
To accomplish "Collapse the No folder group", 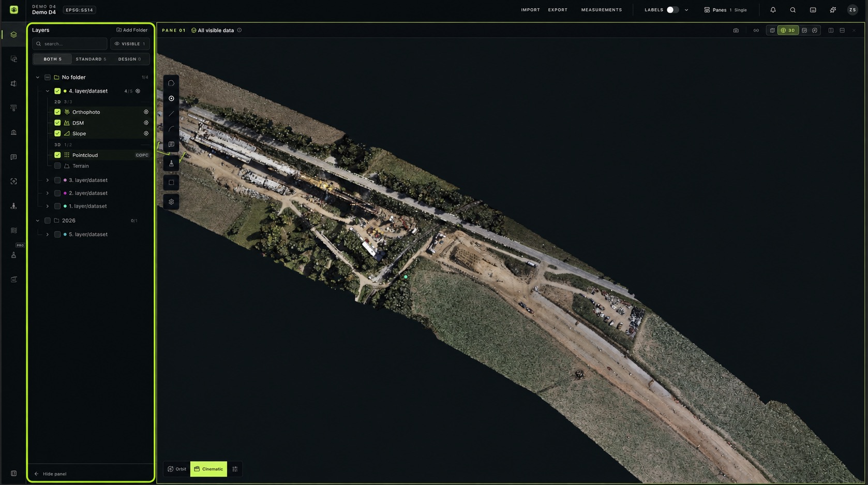I will (x=37, y=77).
